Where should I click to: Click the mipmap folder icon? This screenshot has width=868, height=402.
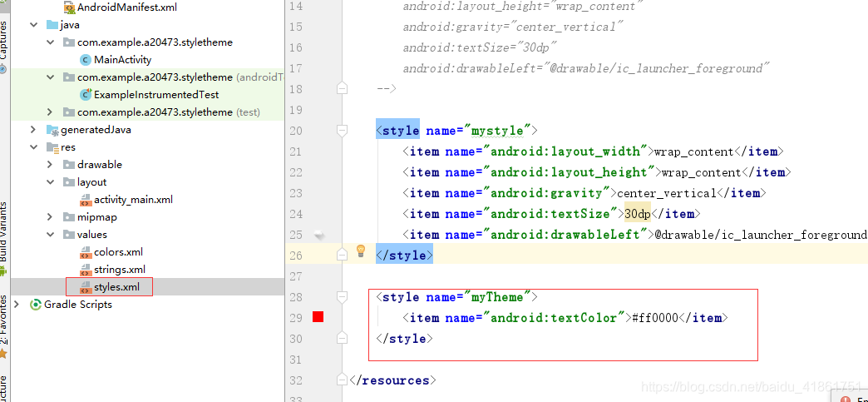pyautogui.click(x=69, y=216)
